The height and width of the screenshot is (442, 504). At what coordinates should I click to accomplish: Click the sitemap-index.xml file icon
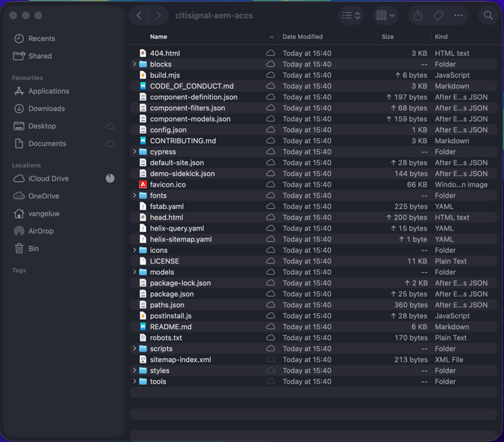point(143,359)
